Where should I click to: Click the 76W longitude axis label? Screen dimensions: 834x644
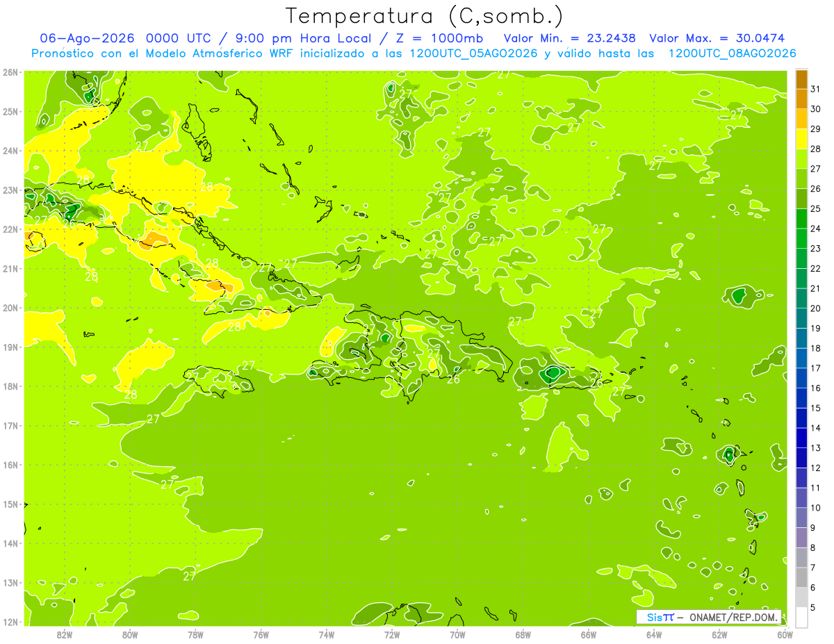[x=261, y=634]
